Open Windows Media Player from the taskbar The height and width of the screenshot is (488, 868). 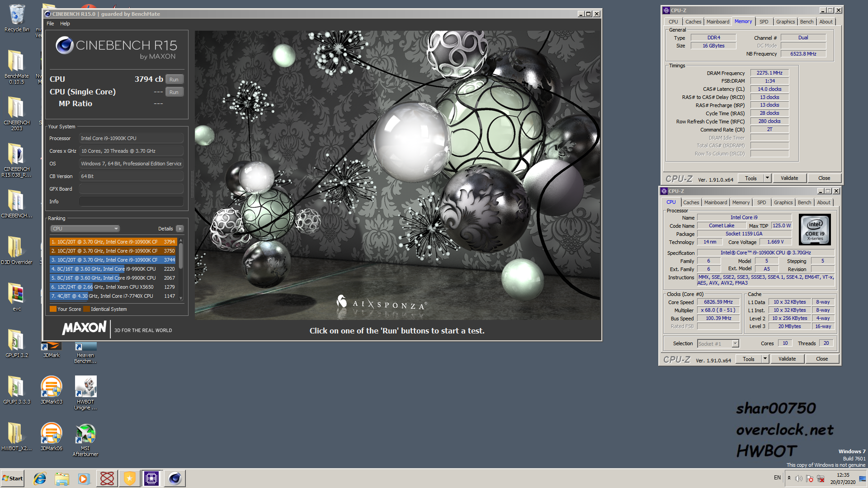click(x=84, y=479)
